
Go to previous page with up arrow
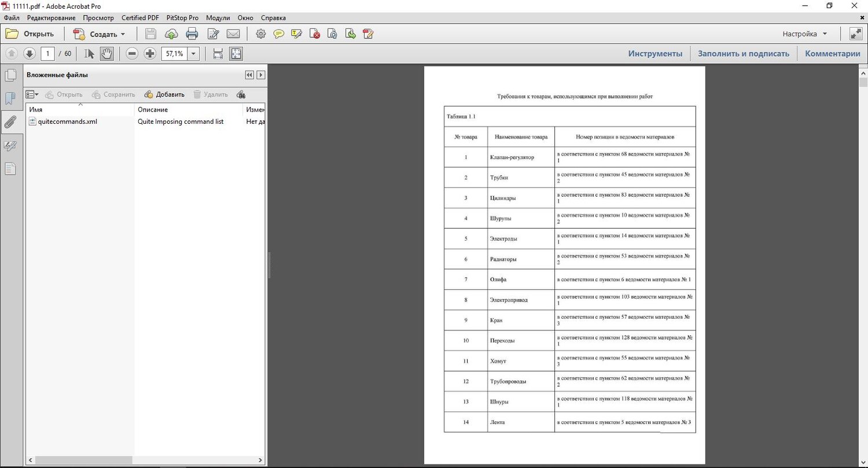pyautogui.click(x=12, y=54)
